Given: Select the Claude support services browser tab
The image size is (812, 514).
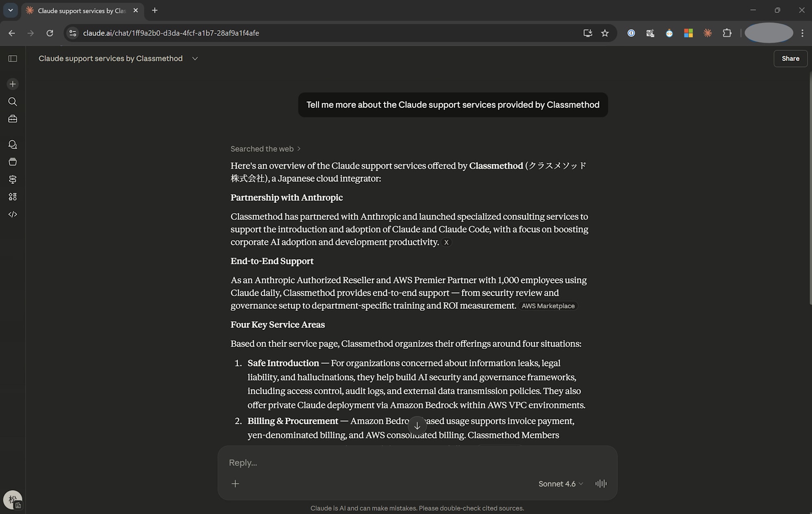Looking at the screenshot, I should 81,11.
